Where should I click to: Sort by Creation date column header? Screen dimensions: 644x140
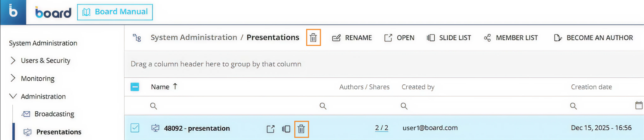591,87
